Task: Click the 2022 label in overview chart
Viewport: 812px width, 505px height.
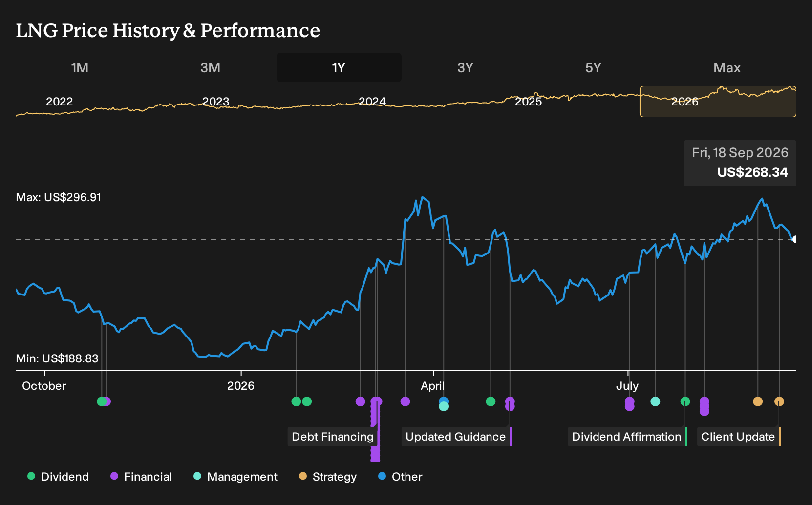Action: tap(59, 102)
